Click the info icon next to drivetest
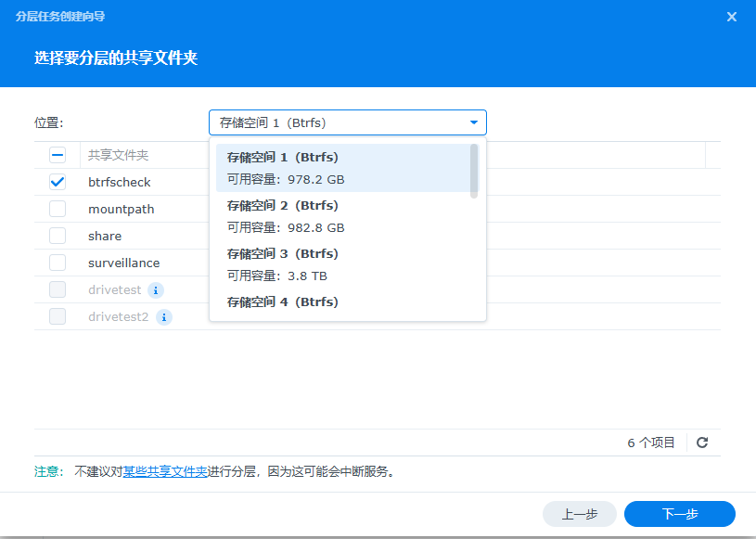The image size is (756, 539). click(x=156, y=290)
